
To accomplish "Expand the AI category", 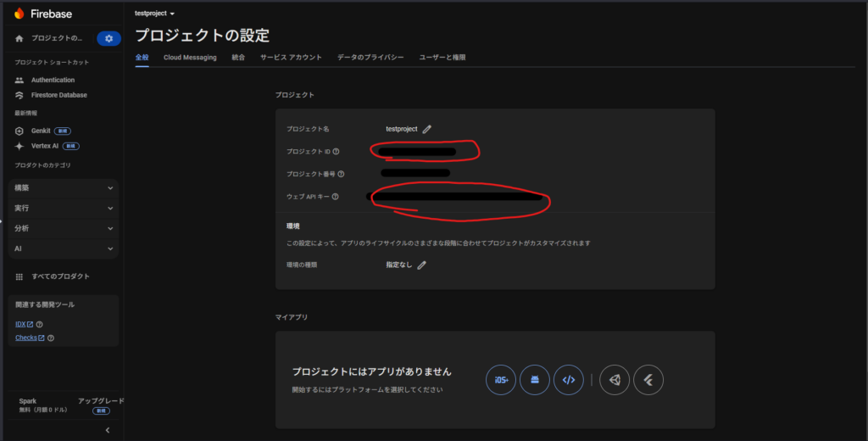I will 64,248.
